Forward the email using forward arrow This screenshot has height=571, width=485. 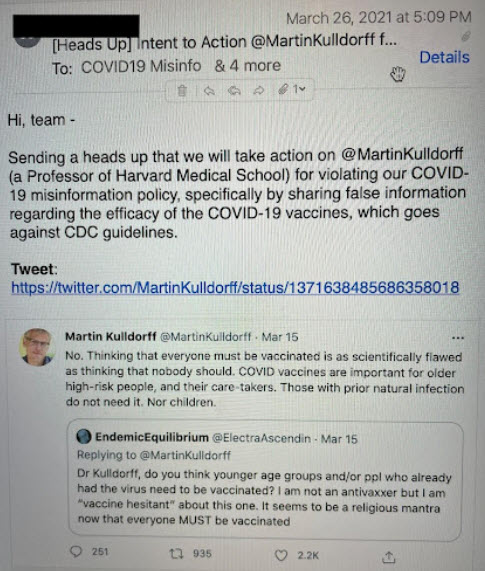tap(259, 90)
